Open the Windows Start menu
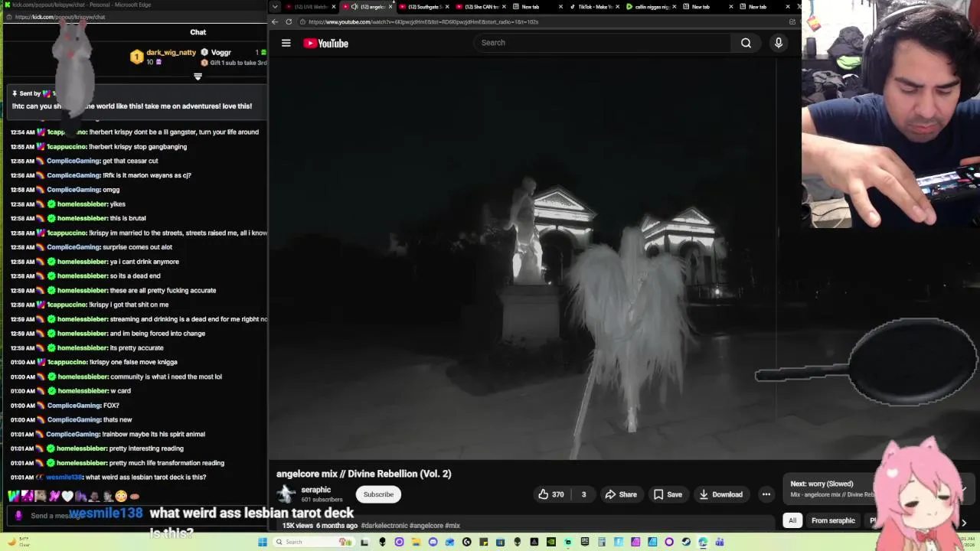The width and height of the screenshot is (980, 551). [x=264, y=542]
